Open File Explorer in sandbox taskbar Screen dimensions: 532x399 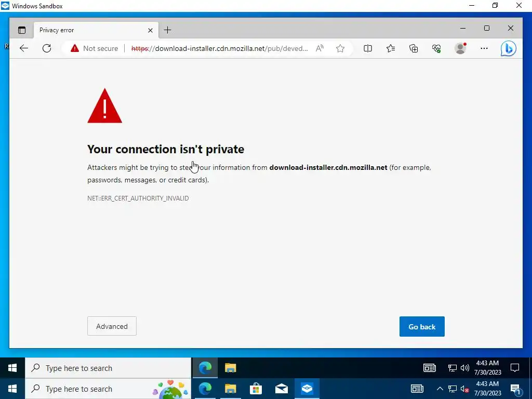[230, 368]
